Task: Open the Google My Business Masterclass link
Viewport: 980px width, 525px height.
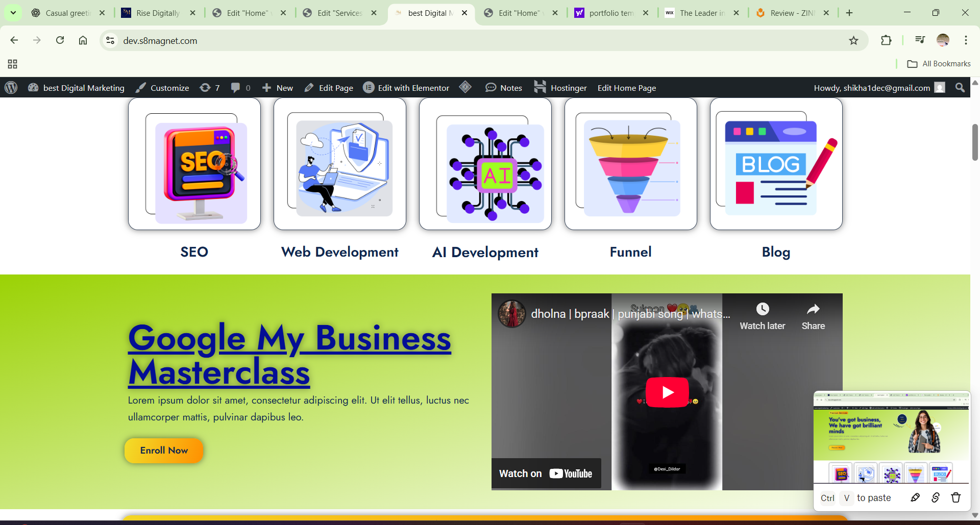Action: [x=289, y=355]
